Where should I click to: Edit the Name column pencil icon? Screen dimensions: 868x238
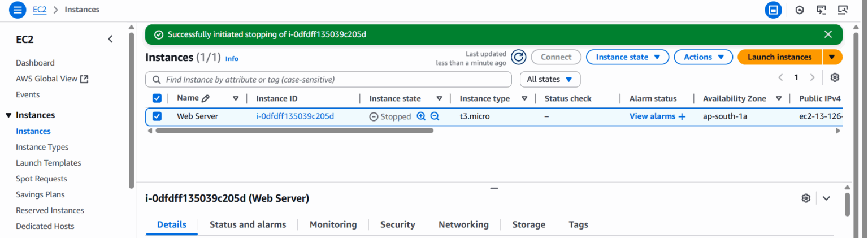pos(206,98)
